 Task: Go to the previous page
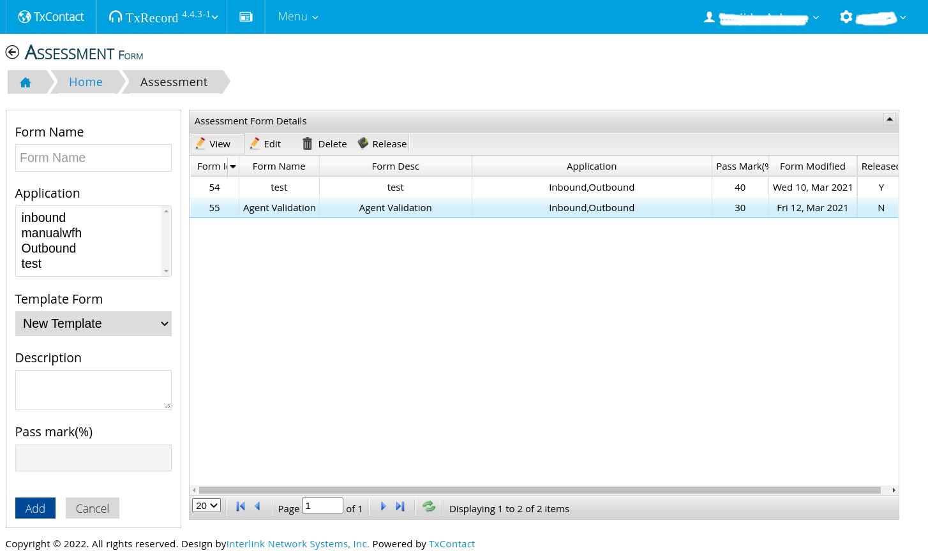[258, 506]
